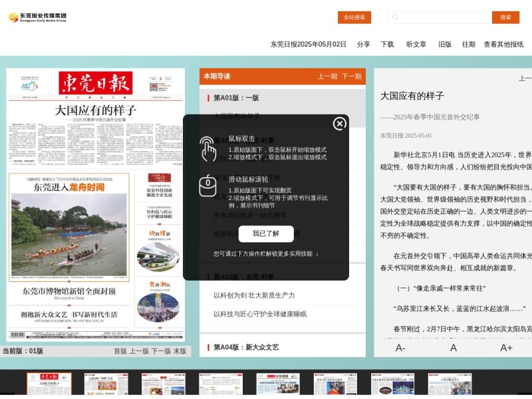Screen dimensions: 532x399
Task: Jump to 首版 of the newspaper
Action: (120, 351)
